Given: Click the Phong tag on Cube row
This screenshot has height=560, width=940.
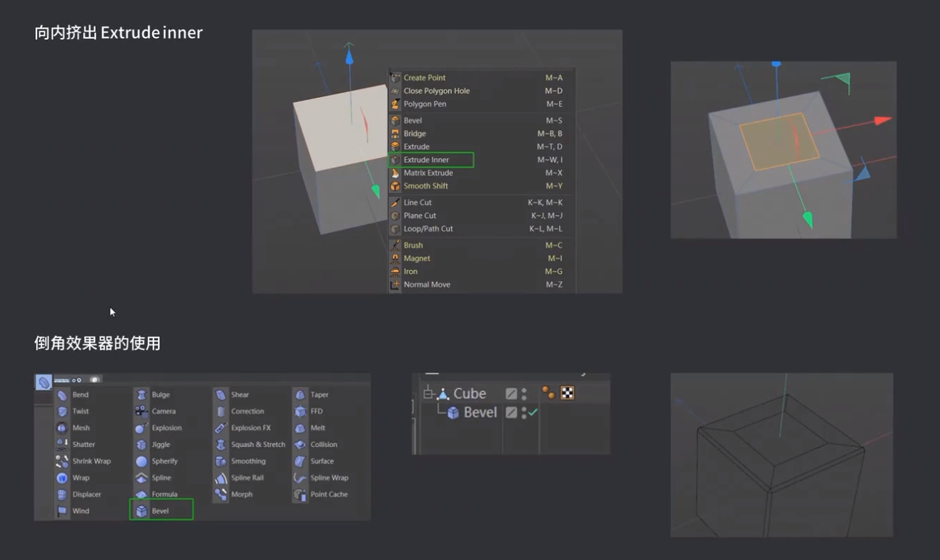Looking at the screenshot, I should coord(548,393).
